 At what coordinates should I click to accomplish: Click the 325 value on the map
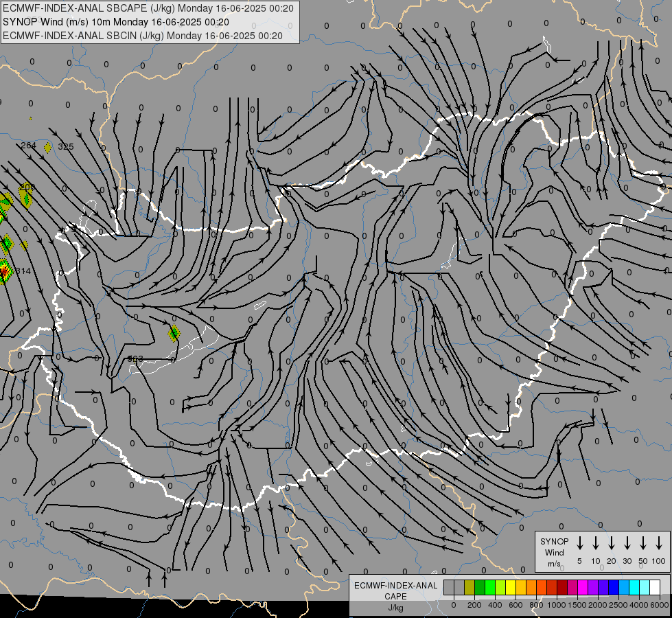(x=66, y=147)
